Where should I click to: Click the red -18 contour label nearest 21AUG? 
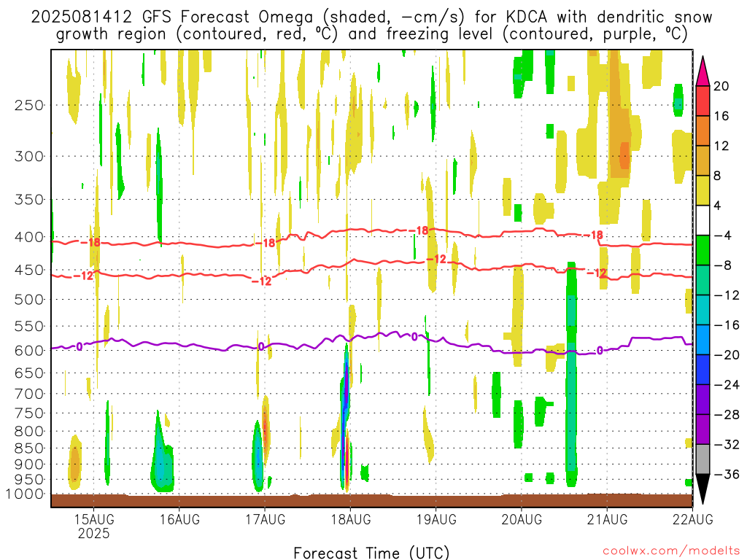[x=594, y=235]
